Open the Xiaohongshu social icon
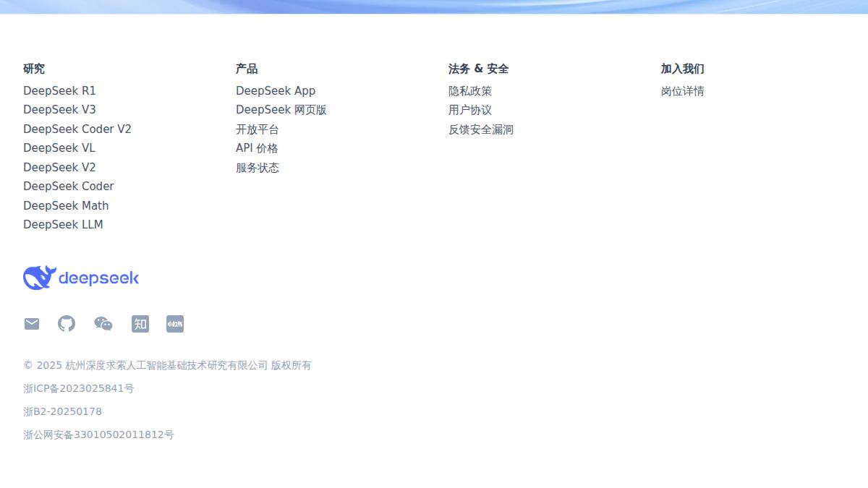 tap(174, 324)
